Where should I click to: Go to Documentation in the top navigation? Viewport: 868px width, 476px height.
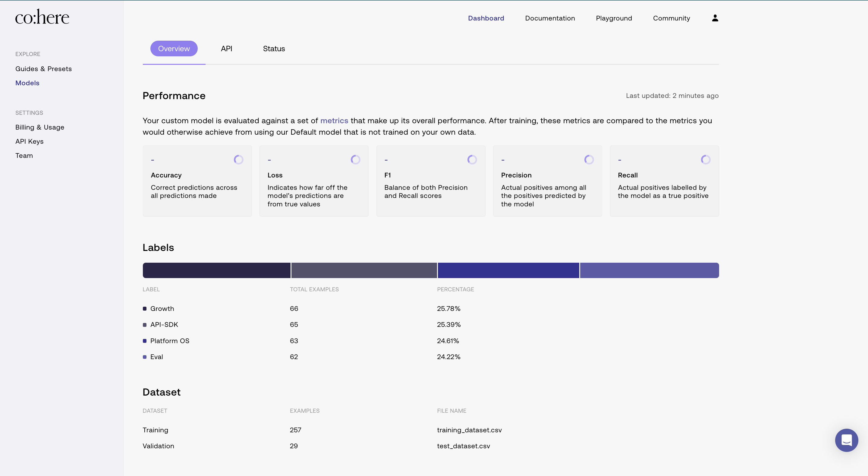coord(549,18)
